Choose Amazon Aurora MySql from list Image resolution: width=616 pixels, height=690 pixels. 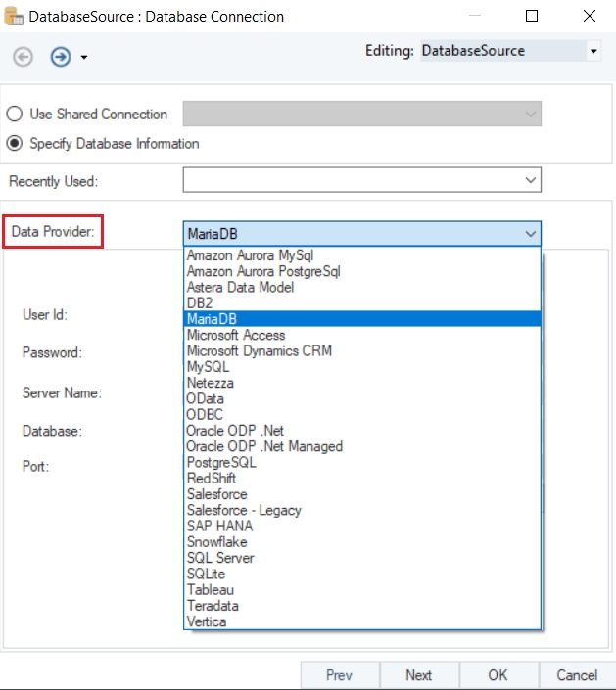tap(362, 255)
